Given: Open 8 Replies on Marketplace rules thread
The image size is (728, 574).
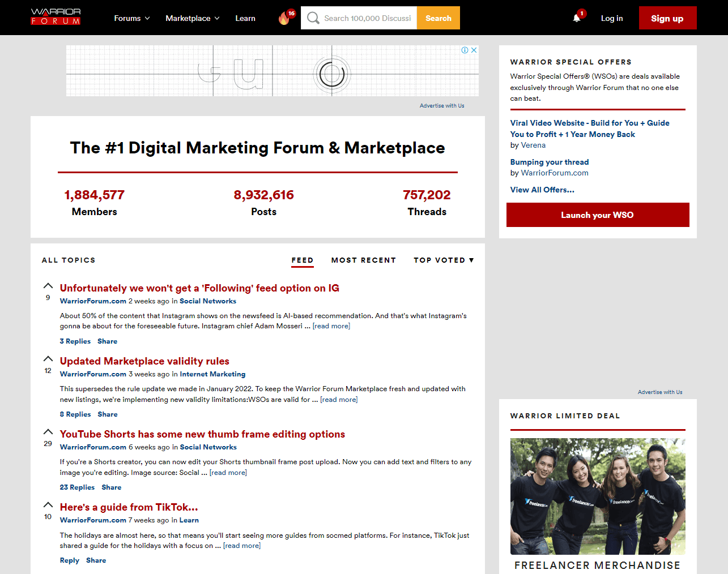Looking at the screenshot, I should tap(75, 414).
